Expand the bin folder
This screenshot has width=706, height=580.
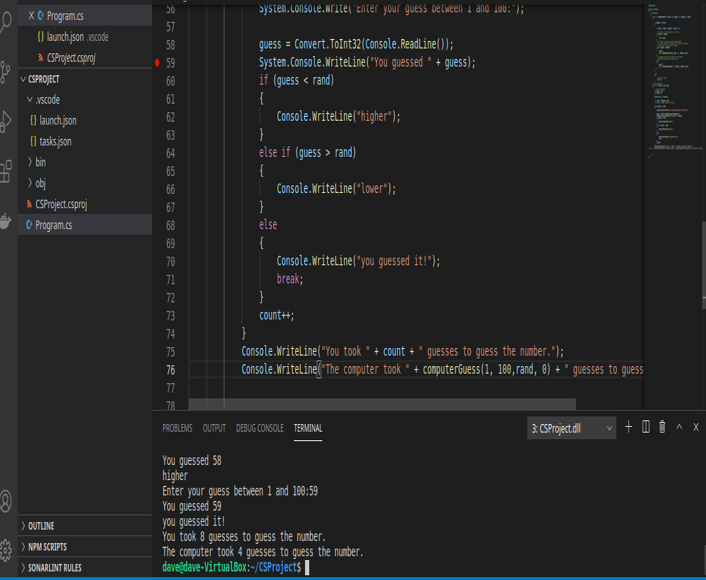39,162
